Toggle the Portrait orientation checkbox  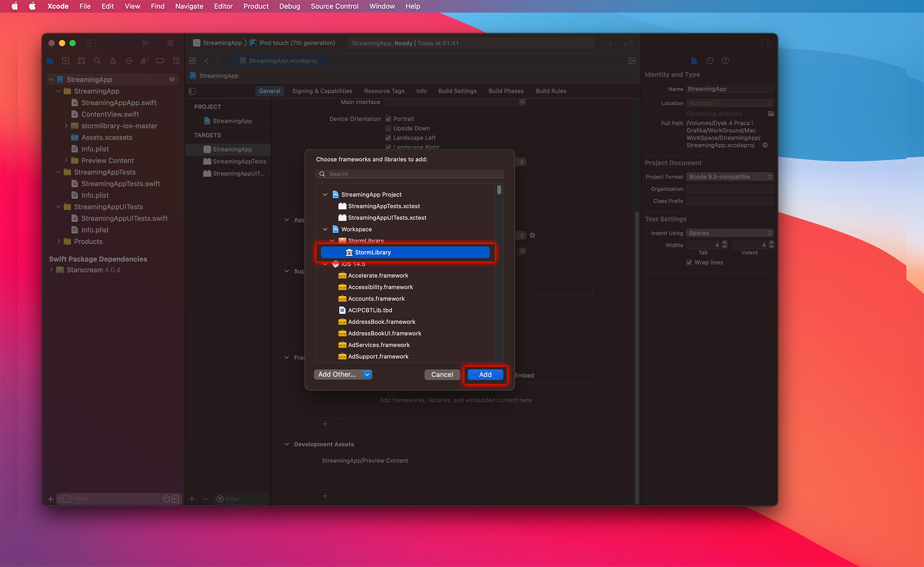tap(388, 119)
